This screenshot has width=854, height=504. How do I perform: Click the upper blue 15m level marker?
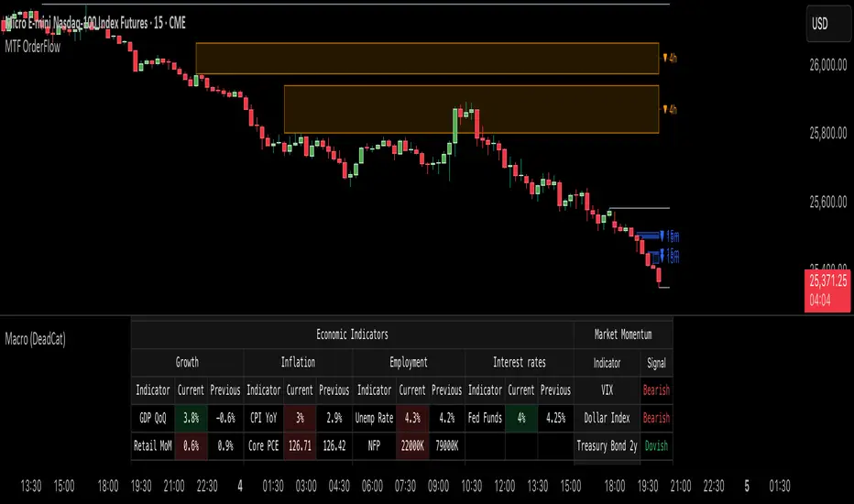(x=673, y=236)
